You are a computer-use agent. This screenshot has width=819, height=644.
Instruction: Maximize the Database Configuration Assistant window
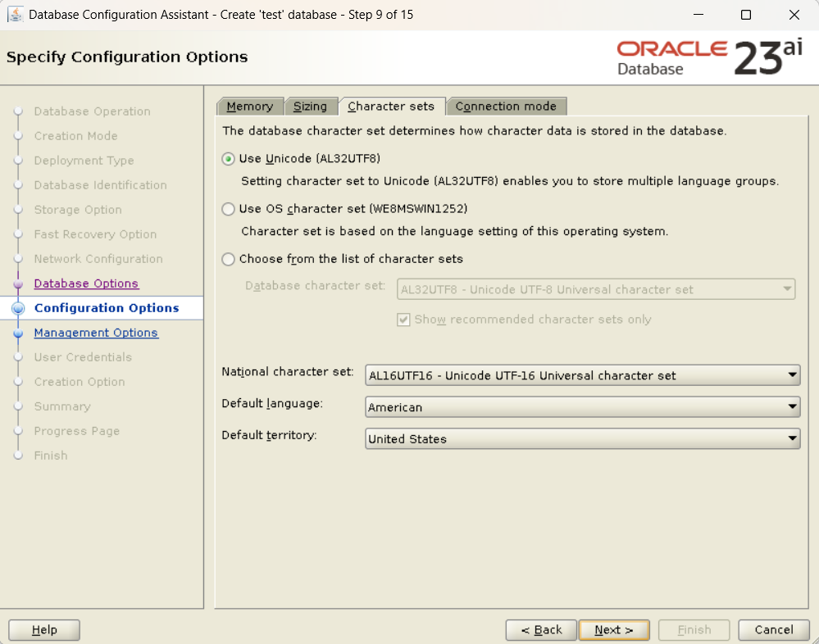click(746, 15)
